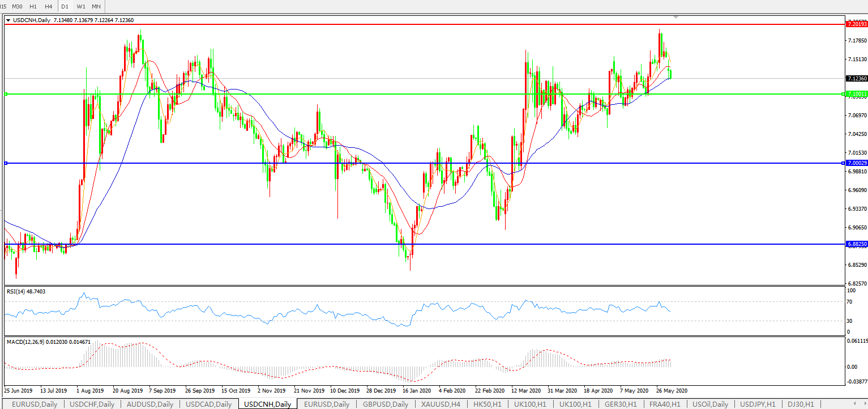Select the red 7.20193 horizontal resistance line
This screenshot has height=409, width=868.
coord(396,24)
